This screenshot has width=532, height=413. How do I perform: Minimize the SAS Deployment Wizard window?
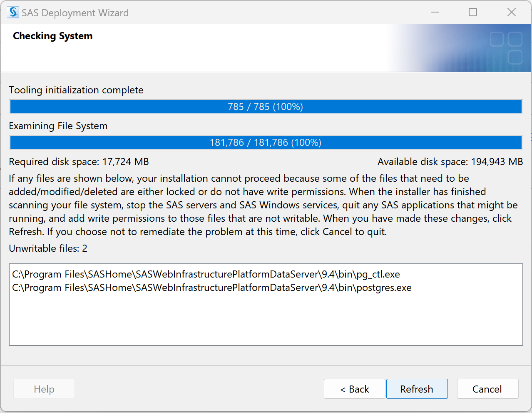435,13
